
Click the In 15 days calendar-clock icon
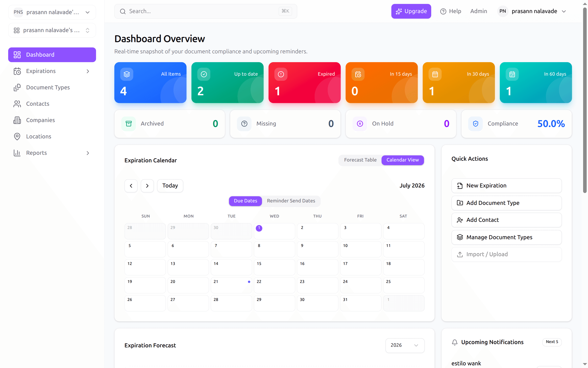(x=358, y=74)
